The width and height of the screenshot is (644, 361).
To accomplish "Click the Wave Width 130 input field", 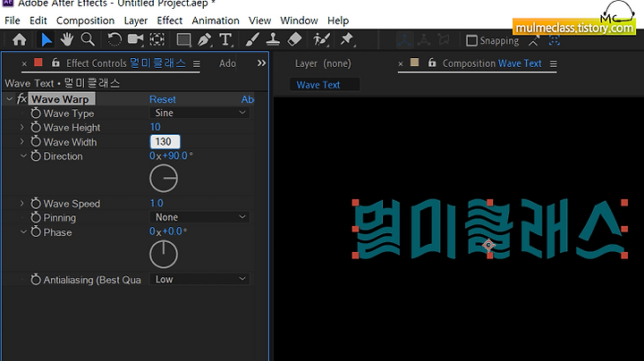I will 165,141.
